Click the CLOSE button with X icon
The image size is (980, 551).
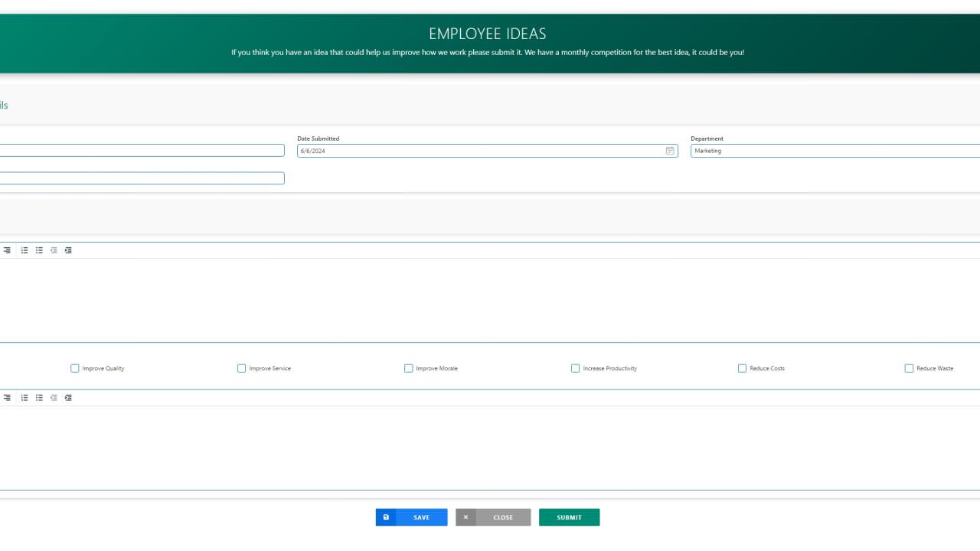coord(493,517)
